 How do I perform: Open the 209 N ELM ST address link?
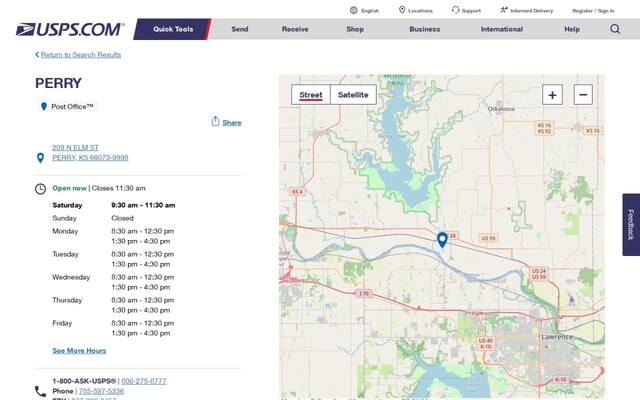tap(76, 147)
